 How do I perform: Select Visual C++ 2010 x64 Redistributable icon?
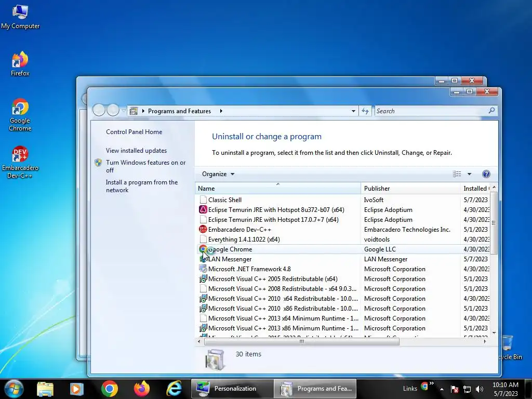[x=203, y=299]
